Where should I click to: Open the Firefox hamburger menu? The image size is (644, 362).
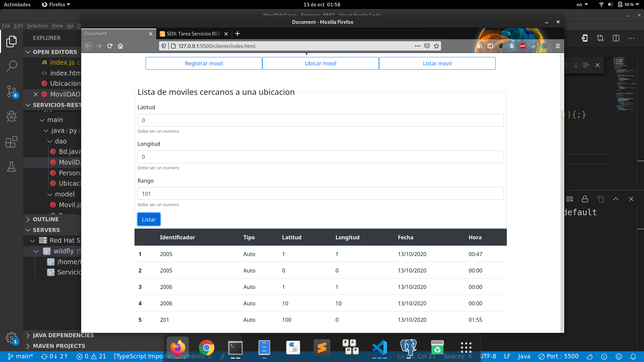558,46
